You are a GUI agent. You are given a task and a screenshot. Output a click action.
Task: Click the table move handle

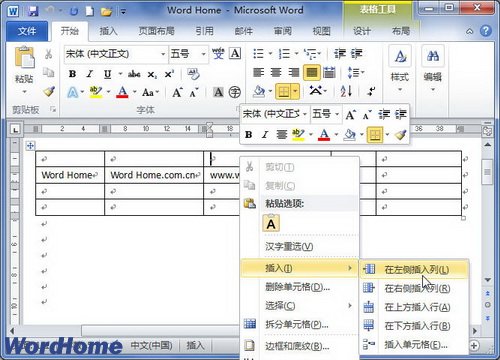point(30,145)
